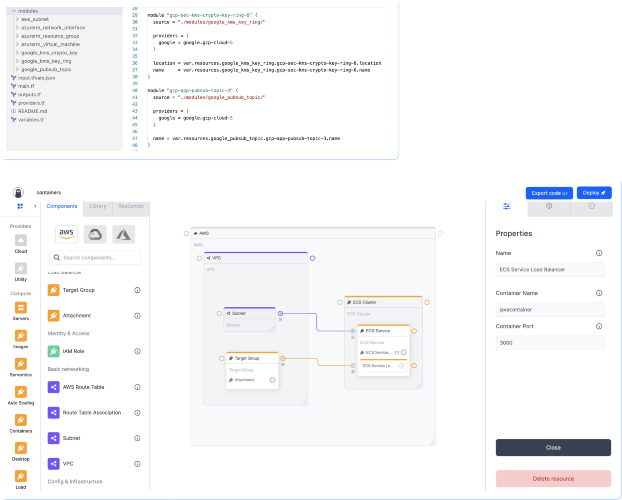Choose the Azure provider logo
The height and width of the screenshot is (500, 622).
tap(124, 234)
